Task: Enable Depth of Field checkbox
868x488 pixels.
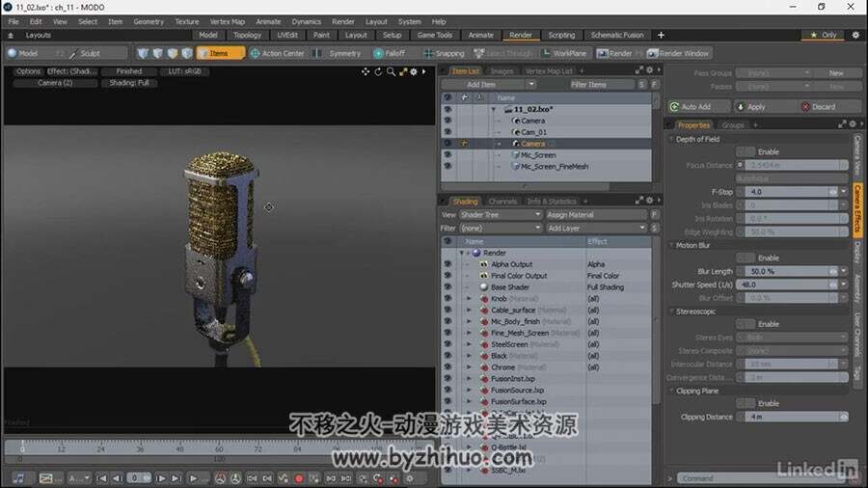Action: coord(746,151)
